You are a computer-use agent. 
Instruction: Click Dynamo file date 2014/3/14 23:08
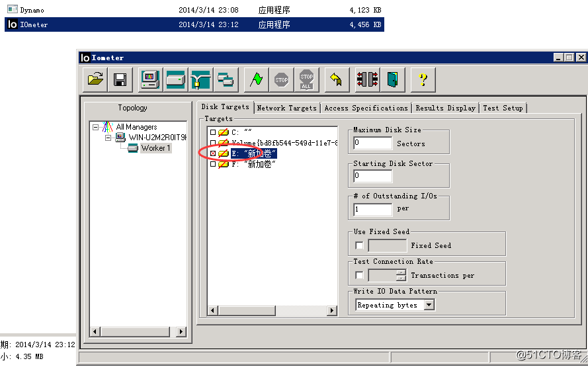(x=208, y=10)
